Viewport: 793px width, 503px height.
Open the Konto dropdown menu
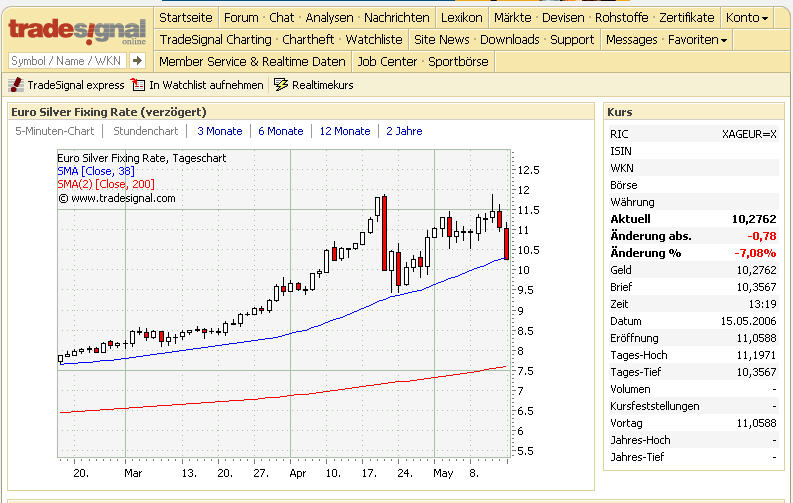pos(747,17)
